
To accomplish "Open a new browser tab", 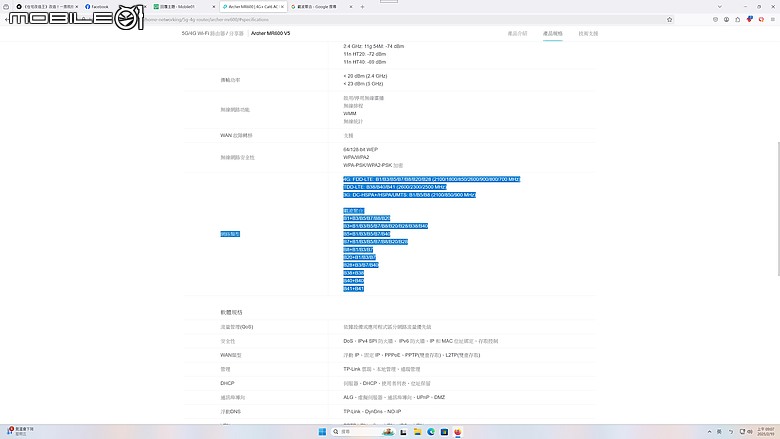I will (362, 7).
